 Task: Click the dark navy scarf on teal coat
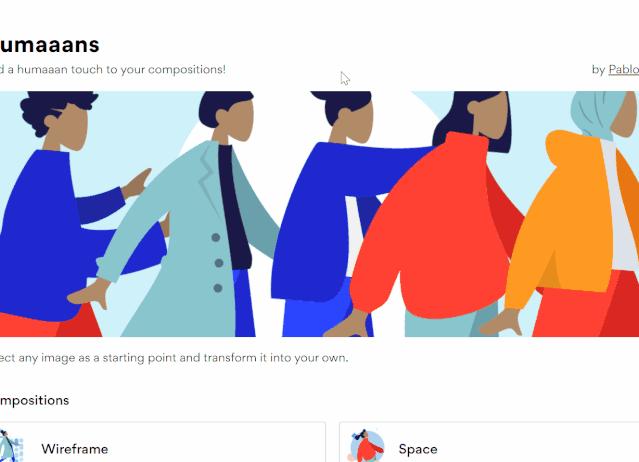click(x=234, y=206)
